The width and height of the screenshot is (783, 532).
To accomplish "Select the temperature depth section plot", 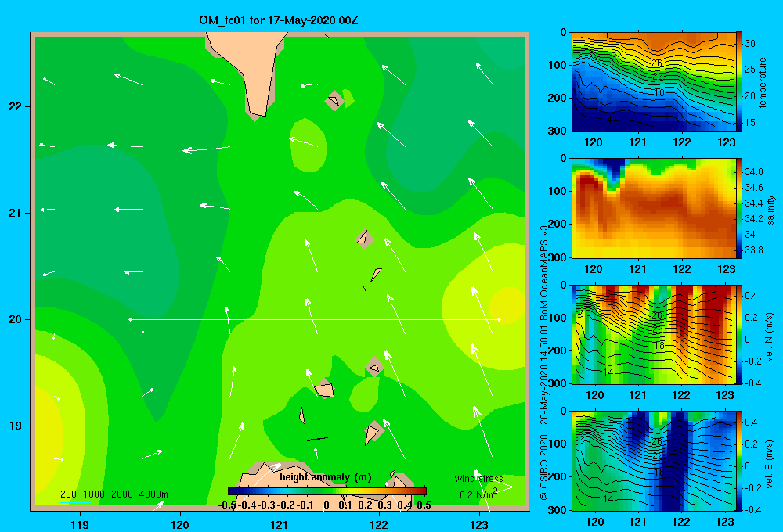I will [654, 82].
